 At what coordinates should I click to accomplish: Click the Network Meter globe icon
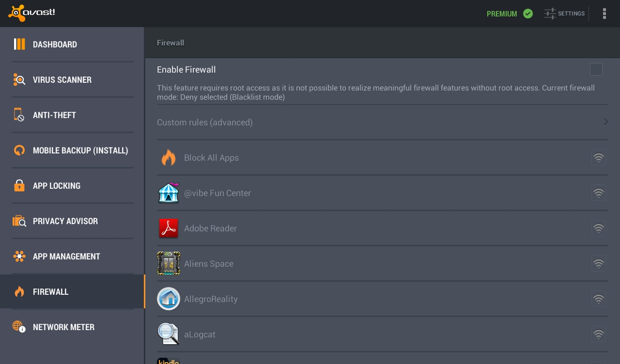coord(19,327)
